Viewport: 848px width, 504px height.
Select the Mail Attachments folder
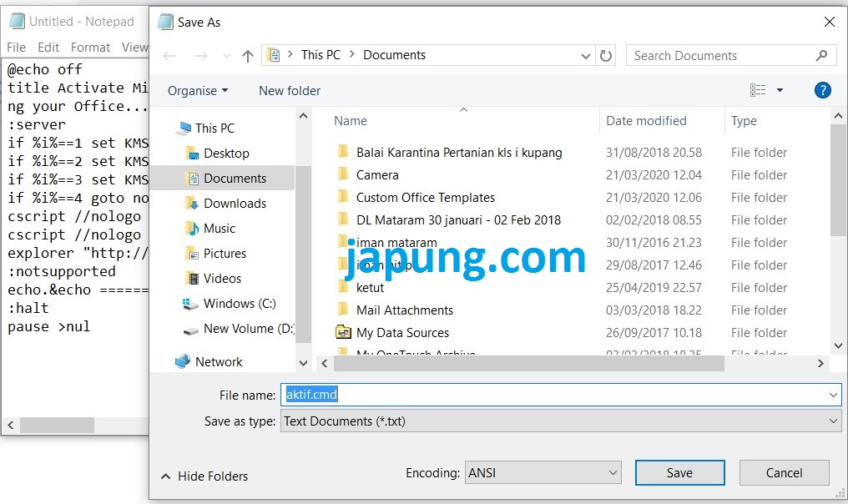coord(405,310)
